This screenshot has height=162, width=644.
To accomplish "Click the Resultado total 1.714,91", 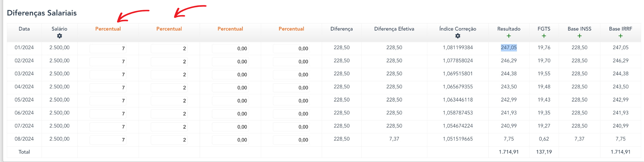I will pyautogui.click(x=509, y=152).
